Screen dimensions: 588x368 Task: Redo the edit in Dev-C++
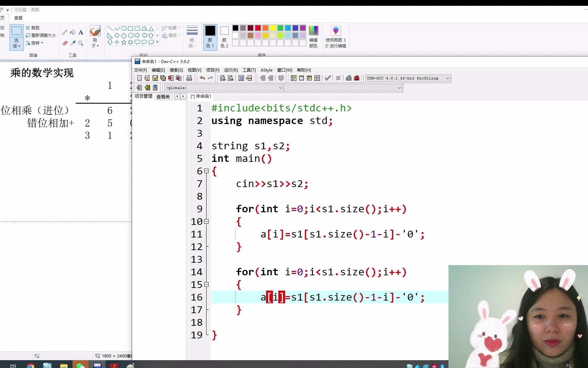[210, 78]
